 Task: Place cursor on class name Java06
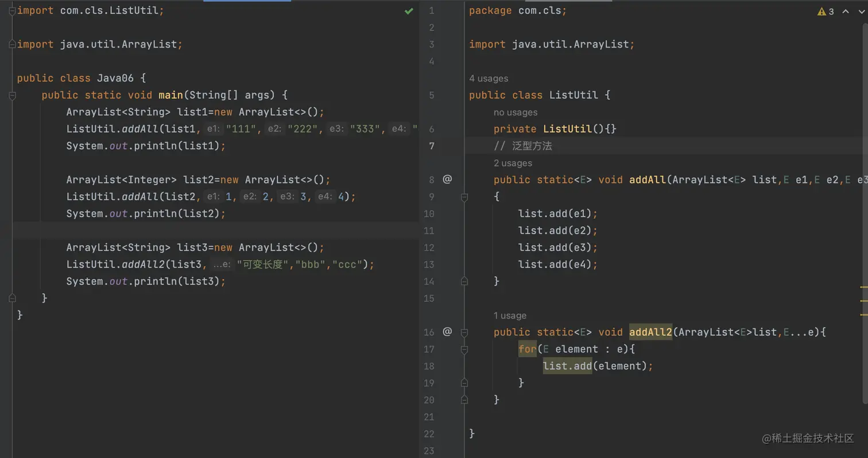[x=115, y=78]
